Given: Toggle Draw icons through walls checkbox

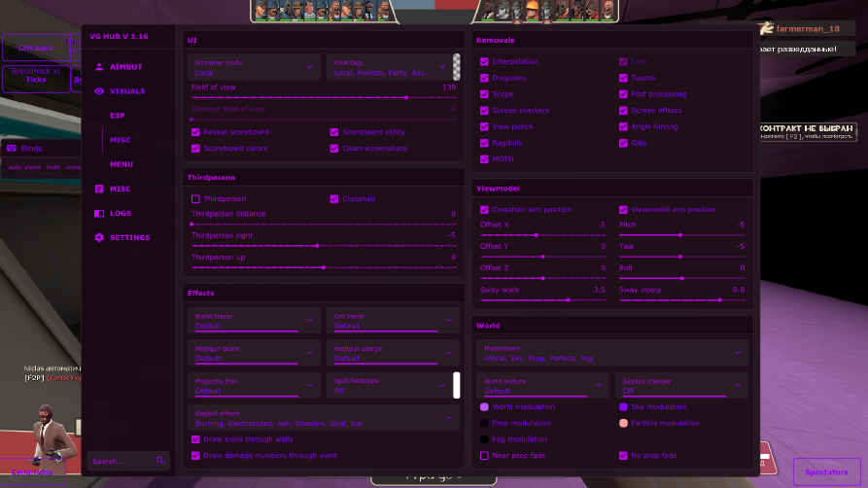Looking at the screenshot, I should tap(195, 439).
